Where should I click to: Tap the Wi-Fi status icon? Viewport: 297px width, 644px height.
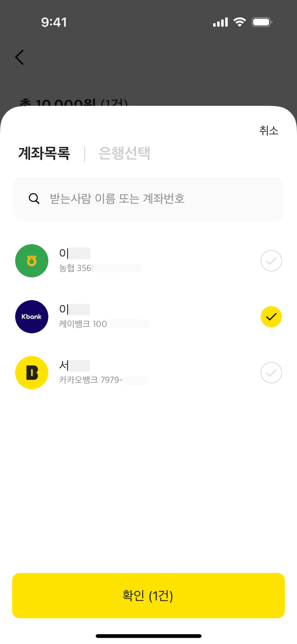[240, 22]
